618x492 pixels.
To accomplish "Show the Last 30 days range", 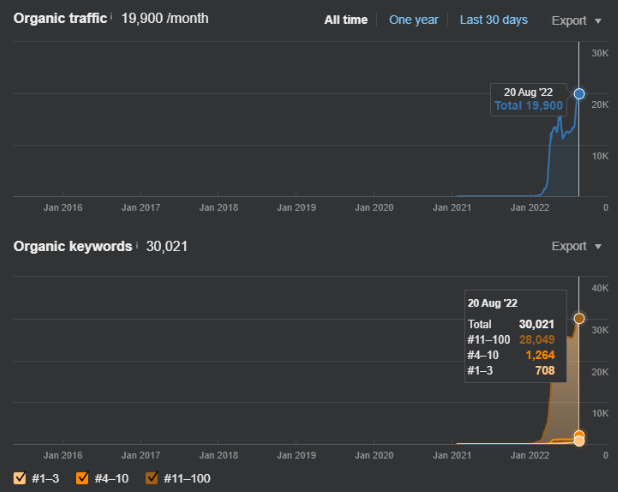I will tap(493, 20).
